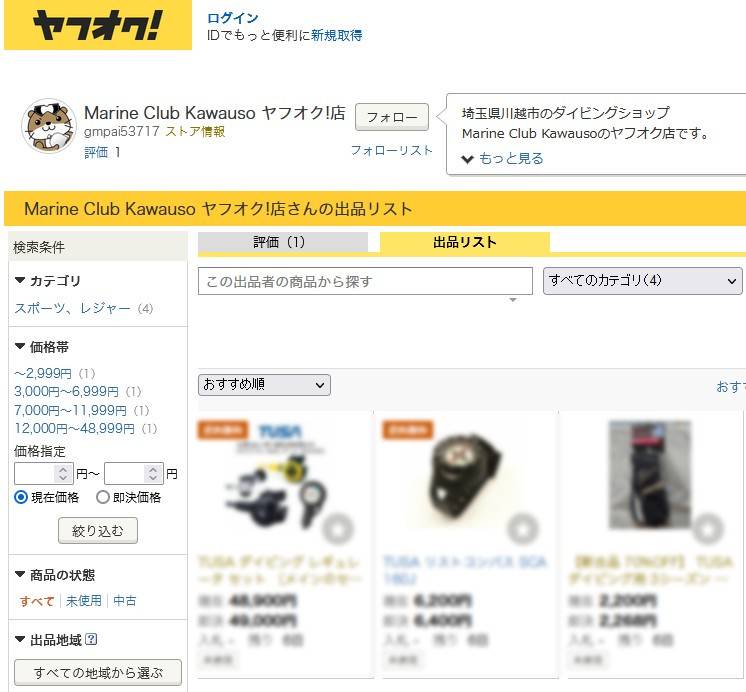Click the watchlist star on third item
The image size is (746, 692).
click(x=707, y=528)
